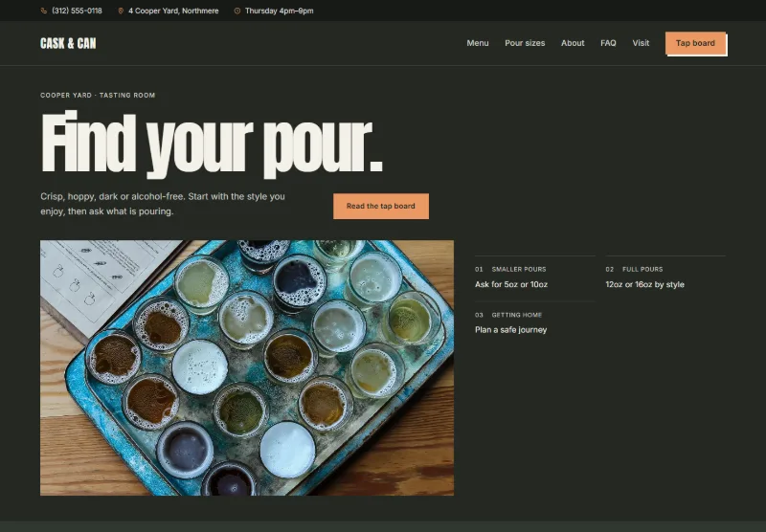Click the clock icon beside opening hours
This screenshot has height=532, width=766.
tap(237, 11)
